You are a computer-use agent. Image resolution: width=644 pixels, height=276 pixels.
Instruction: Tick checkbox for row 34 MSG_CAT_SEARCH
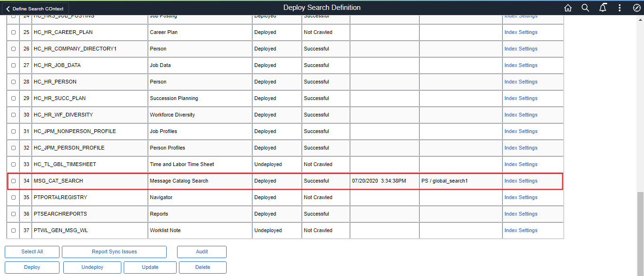click(13, 181)
